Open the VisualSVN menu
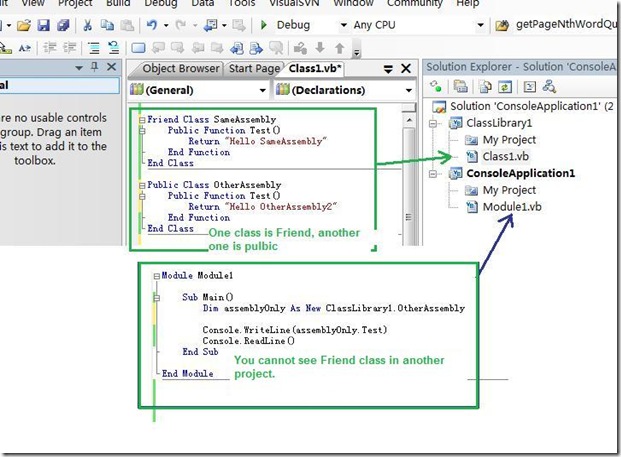The height and width of the screenshot is (457, 621). click(293, 3)
